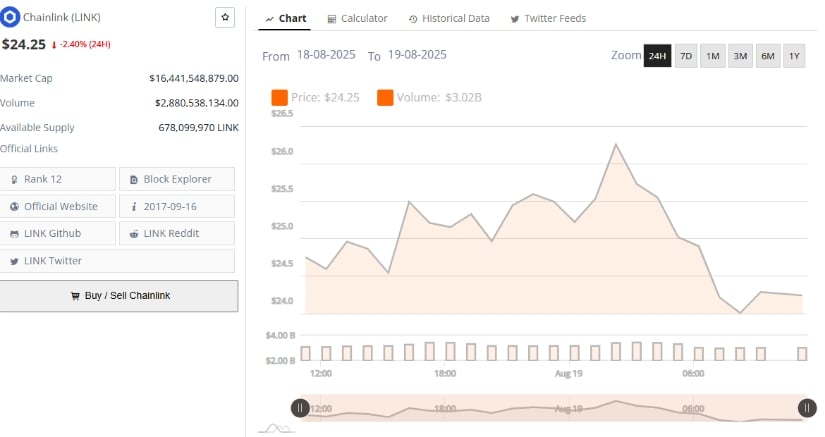Click the rank medal icon beside Rank 12
Viewport: 825px width, 437px height.
[x=14, y=179]
